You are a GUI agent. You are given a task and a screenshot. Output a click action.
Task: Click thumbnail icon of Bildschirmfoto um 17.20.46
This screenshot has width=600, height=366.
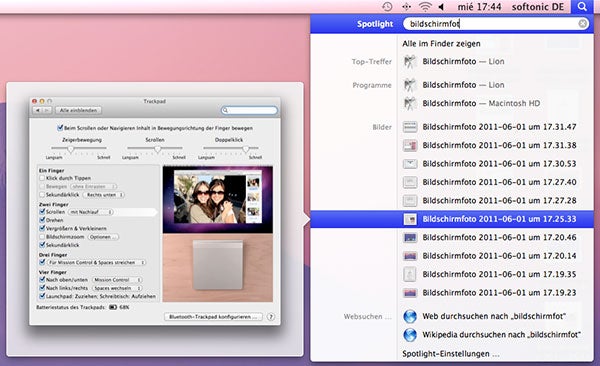pyautogui.click(x=410, y=237)
